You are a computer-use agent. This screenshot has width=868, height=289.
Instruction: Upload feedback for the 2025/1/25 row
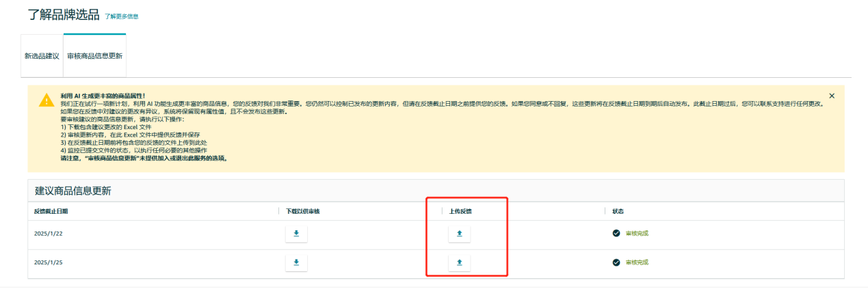coord(460,262)
